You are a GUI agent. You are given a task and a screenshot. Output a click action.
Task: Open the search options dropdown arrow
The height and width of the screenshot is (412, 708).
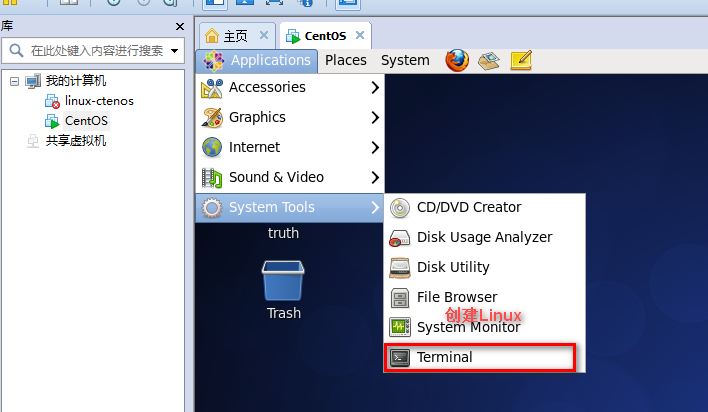pos(174,51)
